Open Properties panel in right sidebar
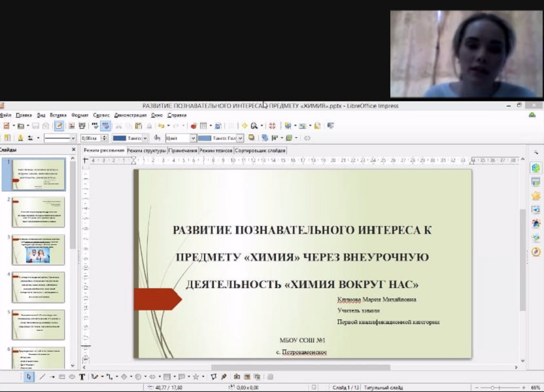 click(536, 168)
